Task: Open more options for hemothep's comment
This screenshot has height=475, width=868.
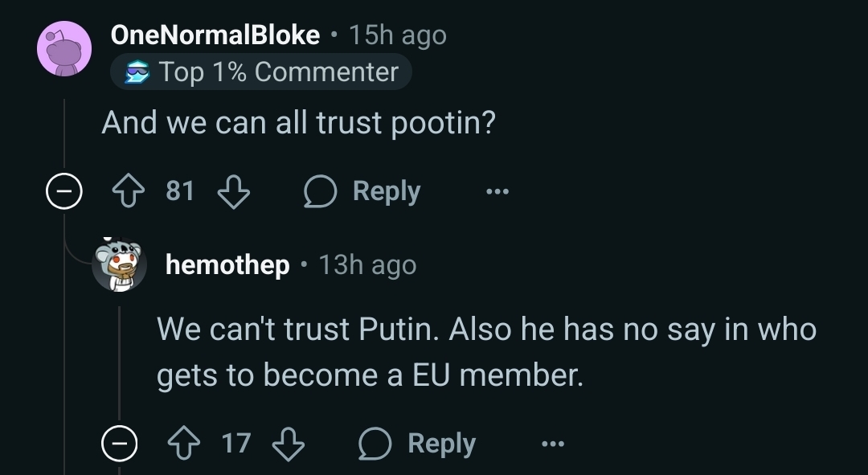Action: coord(552,444)
